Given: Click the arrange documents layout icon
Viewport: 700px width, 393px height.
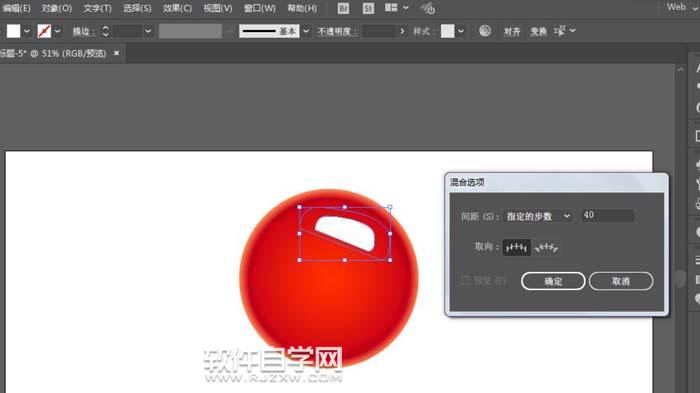Looking at the screenshot, I should [x=391, y=8].
